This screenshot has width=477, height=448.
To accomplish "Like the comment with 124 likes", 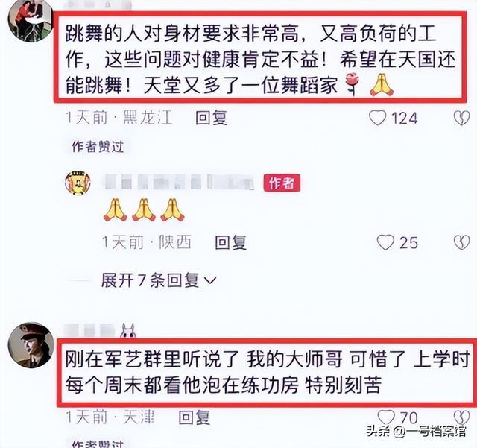I will point(378,118).
